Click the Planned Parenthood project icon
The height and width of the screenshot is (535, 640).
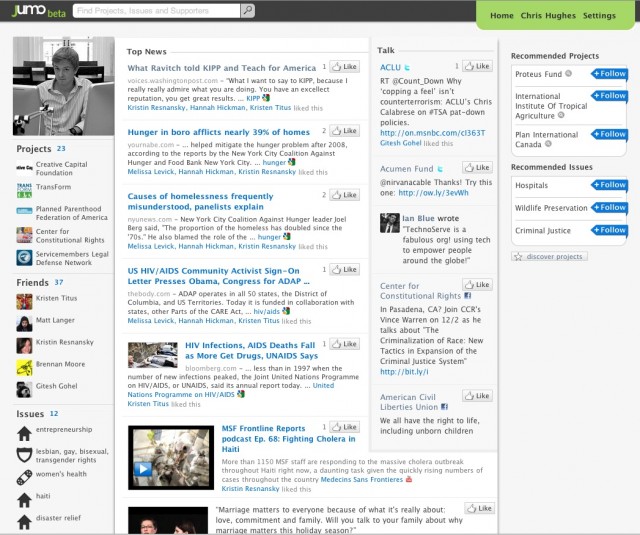pos(24,211)
